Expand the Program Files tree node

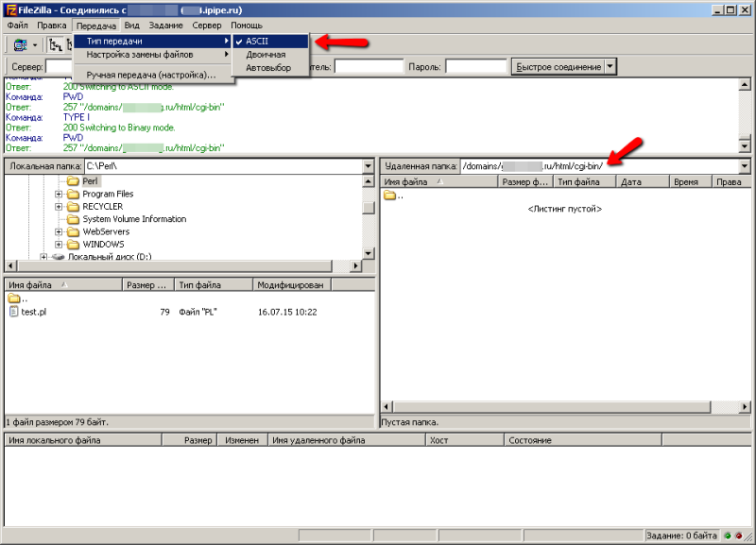pos(59,194)
